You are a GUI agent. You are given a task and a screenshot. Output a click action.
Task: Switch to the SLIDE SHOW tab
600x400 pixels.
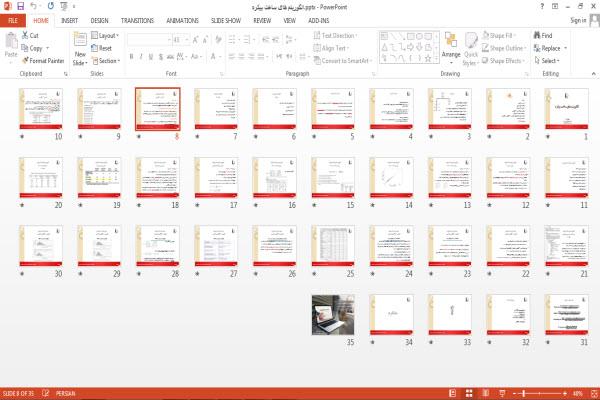(x=226, y=20)
